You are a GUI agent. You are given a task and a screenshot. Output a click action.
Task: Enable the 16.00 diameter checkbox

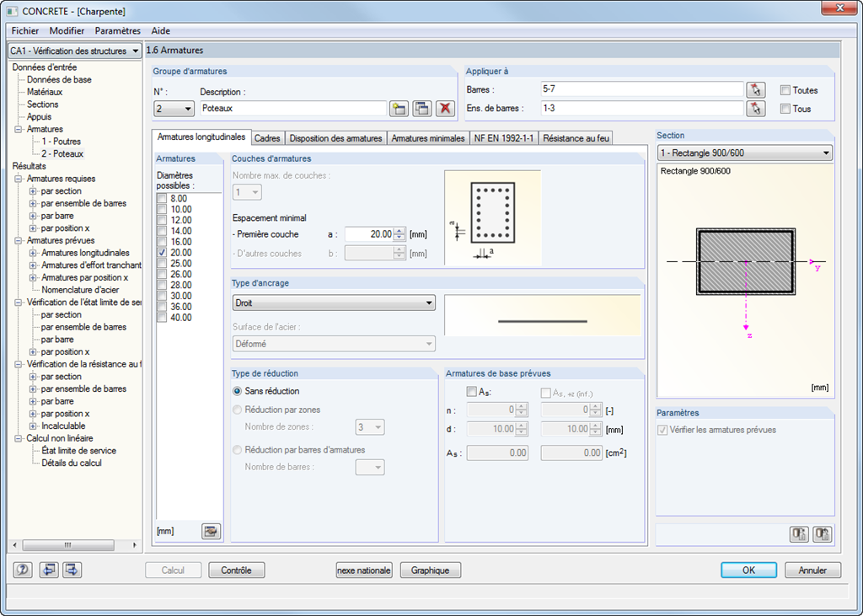pos(162,242)
